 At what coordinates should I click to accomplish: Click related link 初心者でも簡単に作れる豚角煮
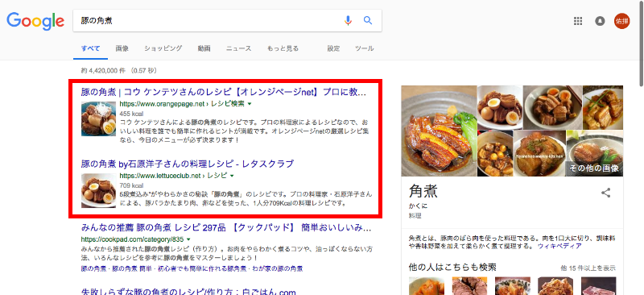(x=201, y=269)
